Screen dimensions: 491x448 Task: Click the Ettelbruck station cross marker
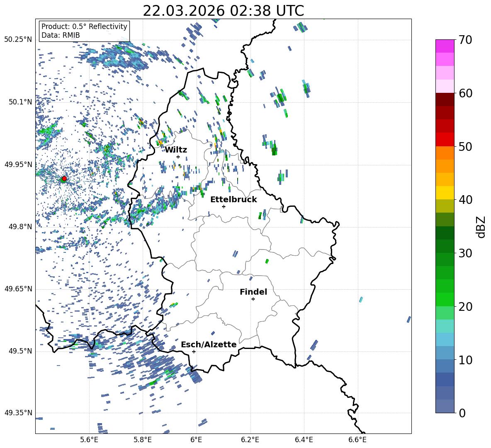(x=224, y=206)
